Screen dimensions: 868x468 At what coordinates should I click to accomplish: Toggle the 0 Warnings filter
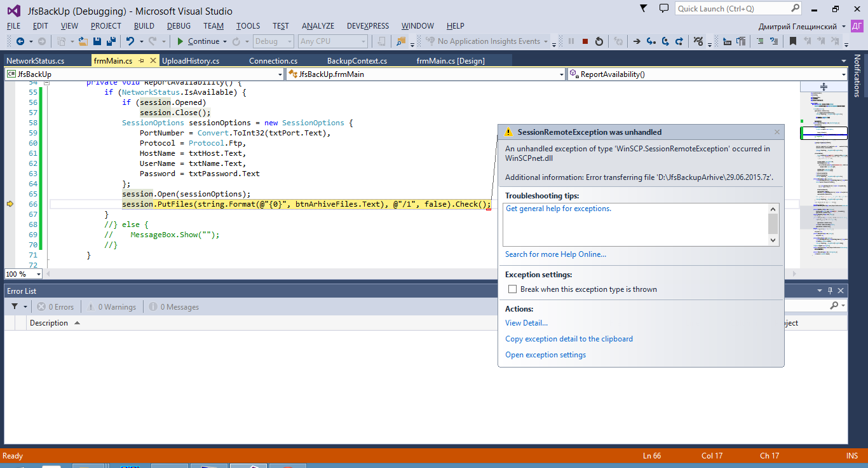click(x=112, y=307)
